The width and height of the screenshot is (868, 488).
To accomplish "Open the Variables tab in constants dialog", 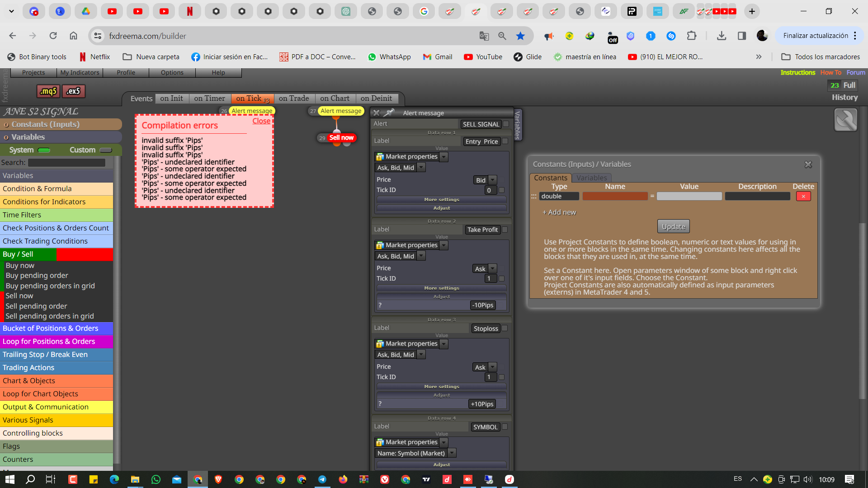I will (592, 178).
